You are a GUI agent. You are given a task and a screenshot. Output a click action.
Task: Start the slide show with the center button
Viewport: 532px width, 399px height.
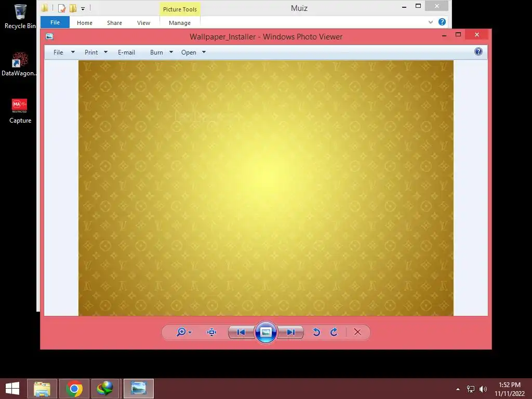(265, 332)
